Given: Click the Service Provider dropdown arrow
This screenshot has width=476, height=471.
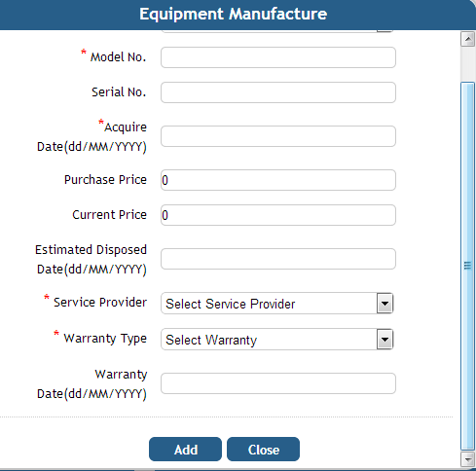Looking at the screenshot, I should [x=384, y=304].
